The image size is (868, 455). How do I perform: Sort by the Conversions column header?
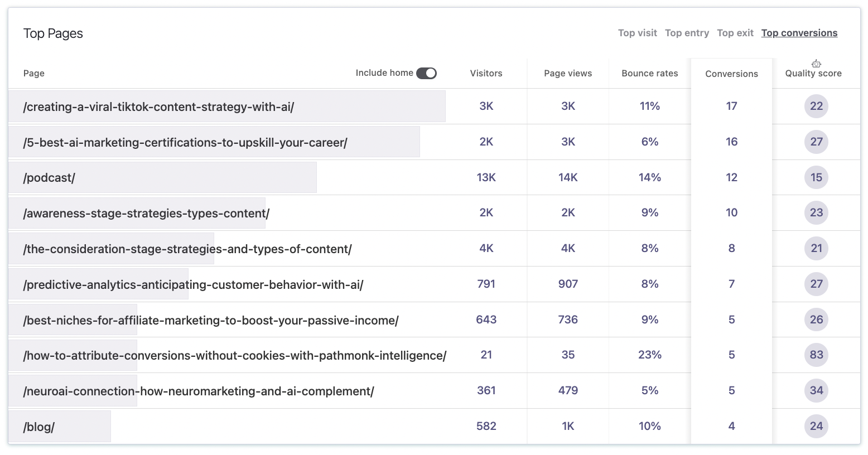(x=731, y=74)
